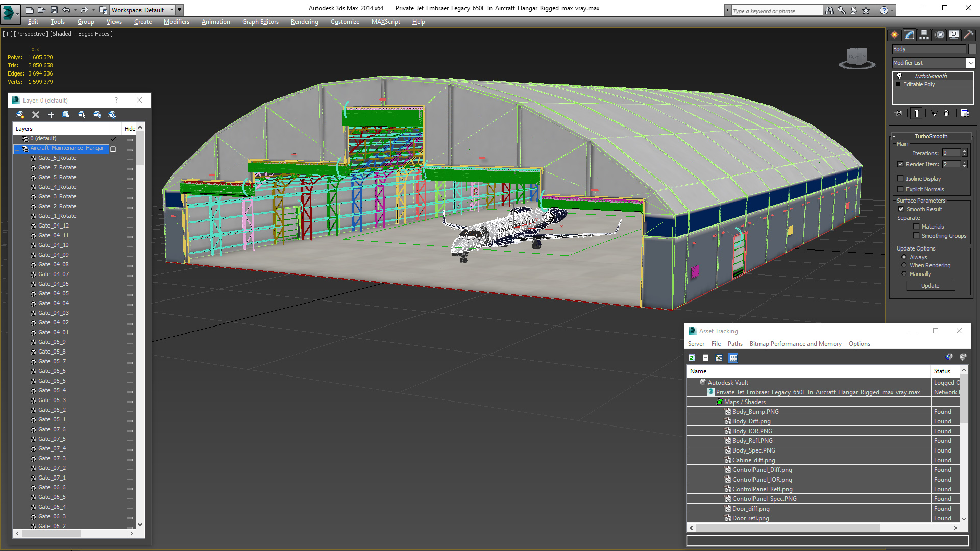Click the Hide column header in Layers
This screenshot has width=980, height=551.
point(130,129)
